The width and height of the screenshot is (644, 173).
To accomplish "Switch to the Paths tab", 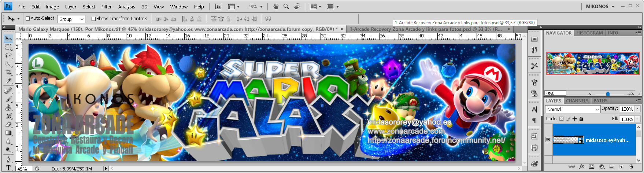I will click(x=600, y=101).
